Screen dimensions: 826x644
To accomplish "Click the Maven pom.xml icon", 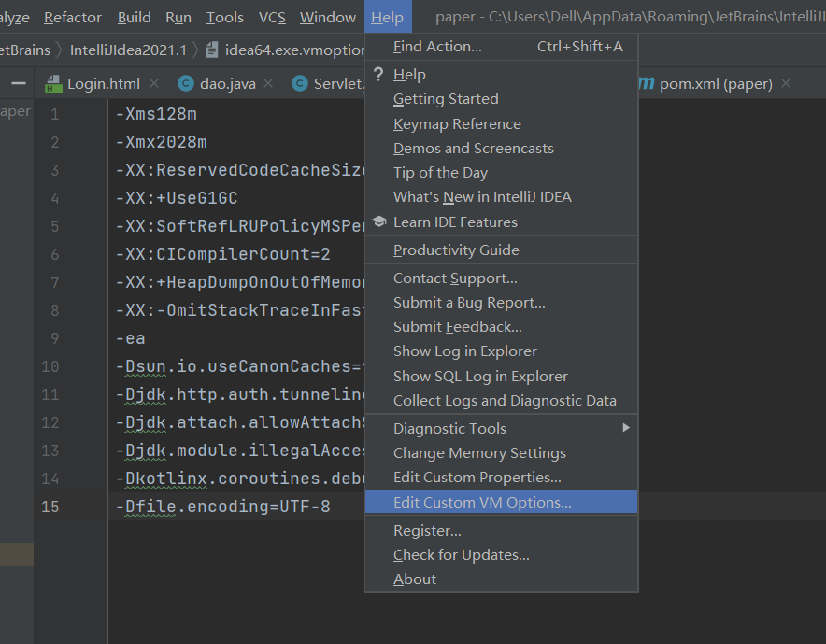I will pos(647,83).
